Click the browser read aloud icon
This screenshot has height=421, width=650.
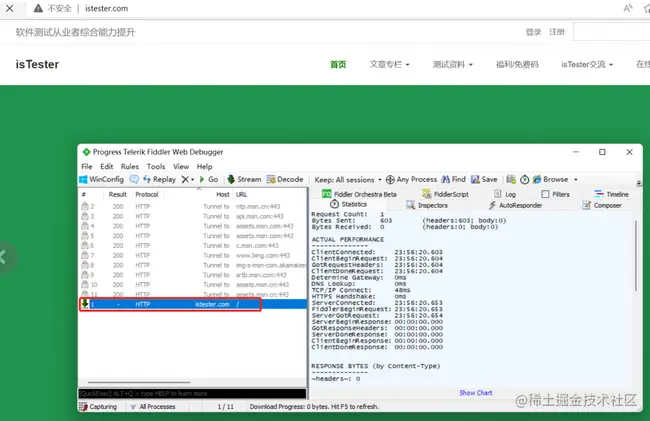click(628, 8)
